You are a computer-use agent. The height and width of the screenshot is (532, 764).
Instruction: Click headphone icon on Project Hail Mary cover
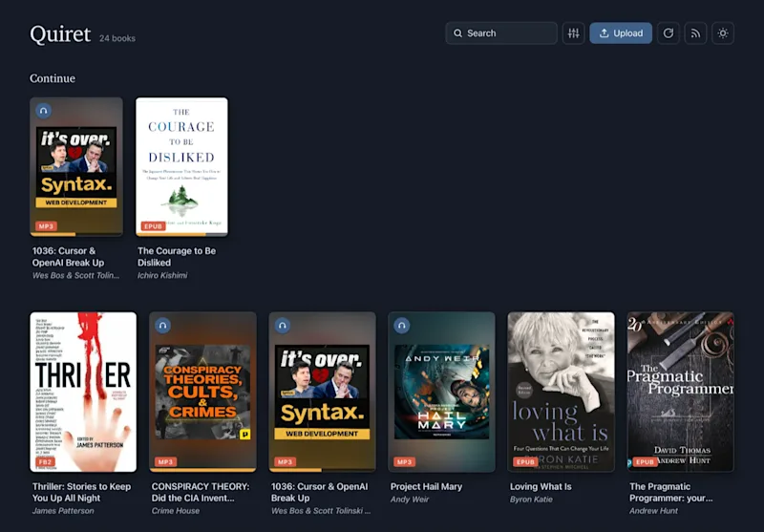(x=401, y=325)
